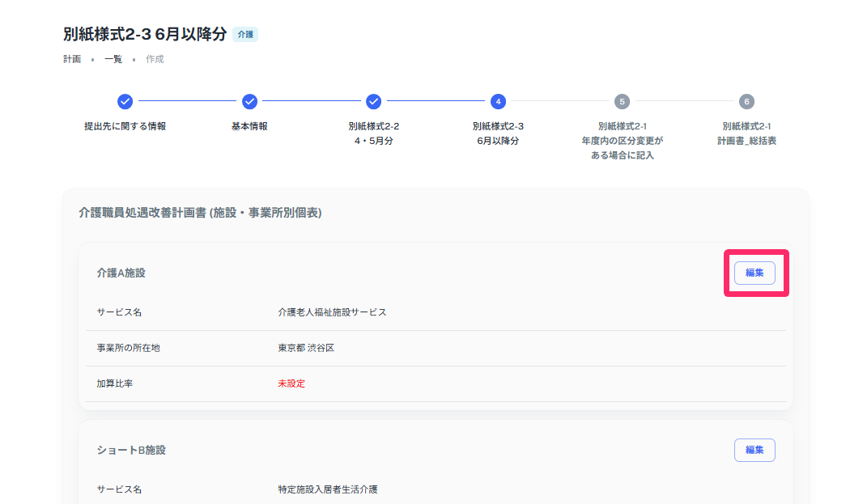The image size is (867, 504).
Task: Click the 作成 breadcrumb text
Action: 155,59
